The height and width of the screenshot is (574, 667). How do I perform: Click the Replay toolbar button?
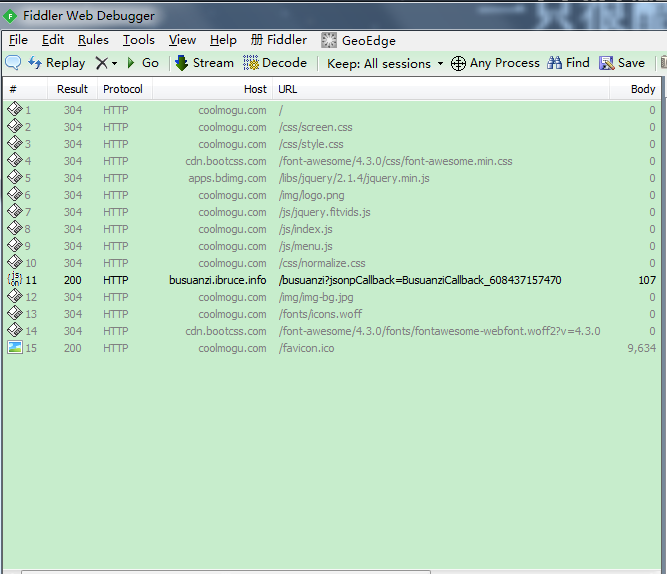(x=57, y=63)
